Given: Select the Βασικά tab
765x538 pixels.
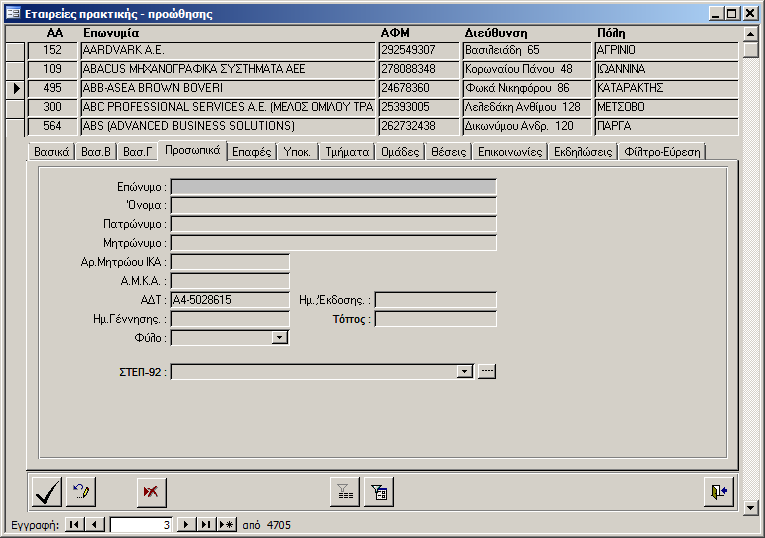Looking at the screenshot, I should pyautogui.click(x=52, y=152).
